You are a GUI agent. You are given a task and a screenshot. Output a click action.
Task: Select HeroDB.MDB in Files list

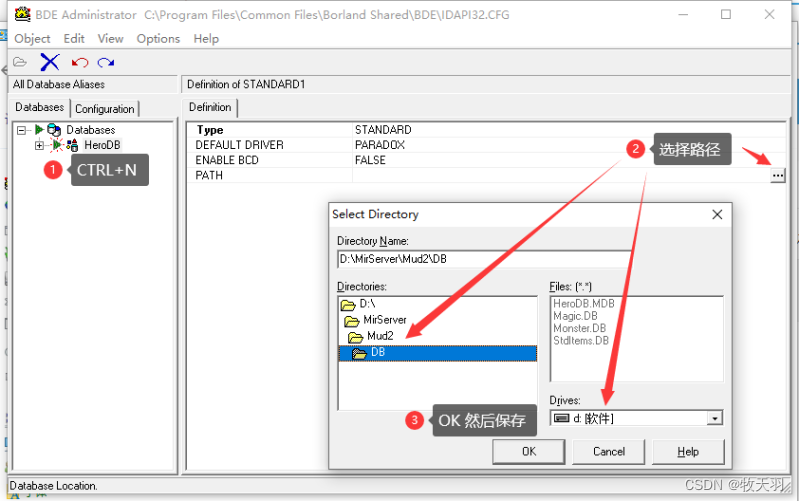[583, 304]
